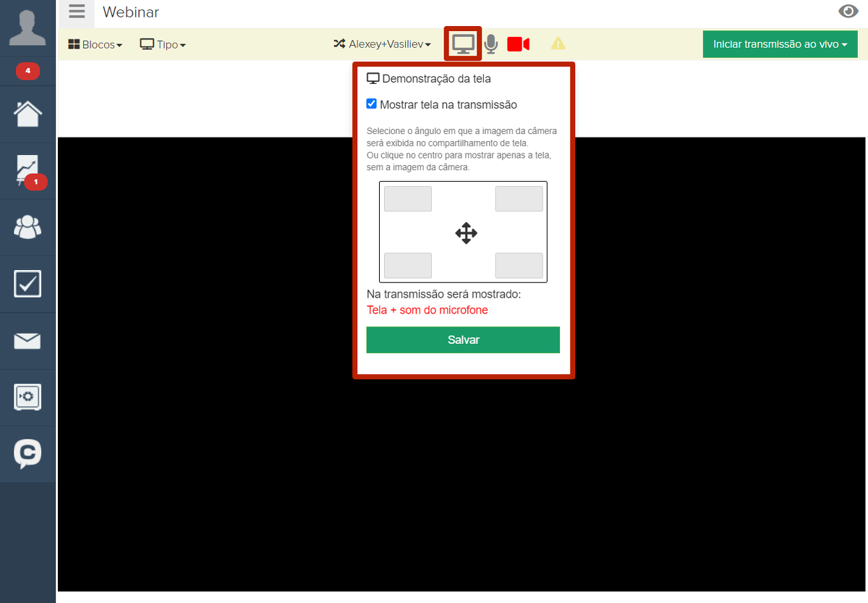Toggle the microphone icon in toolbar
This screenshot has height=603, width=868.
491,44
